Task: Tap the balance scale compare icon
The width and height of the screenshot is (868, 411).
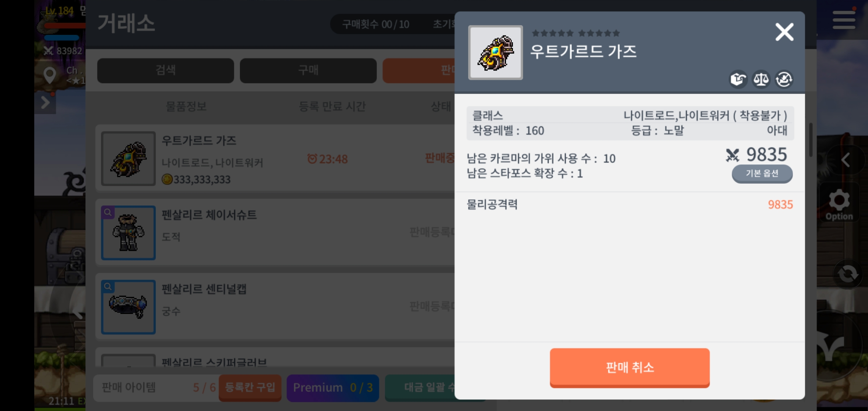Action: click(x=761, y=79)
